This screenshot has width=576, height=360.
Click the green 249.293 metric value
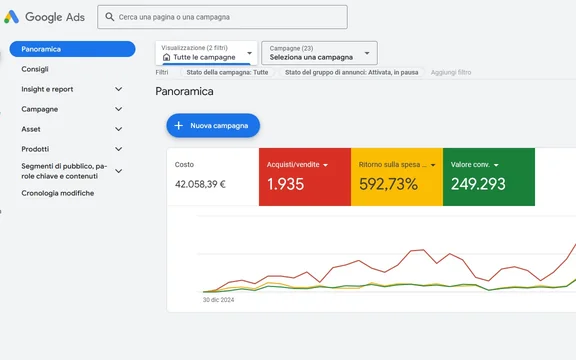click(x=478, y=184)
